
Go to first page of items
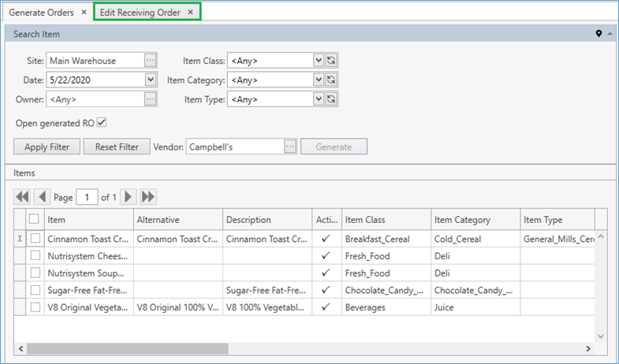(22, 197)
